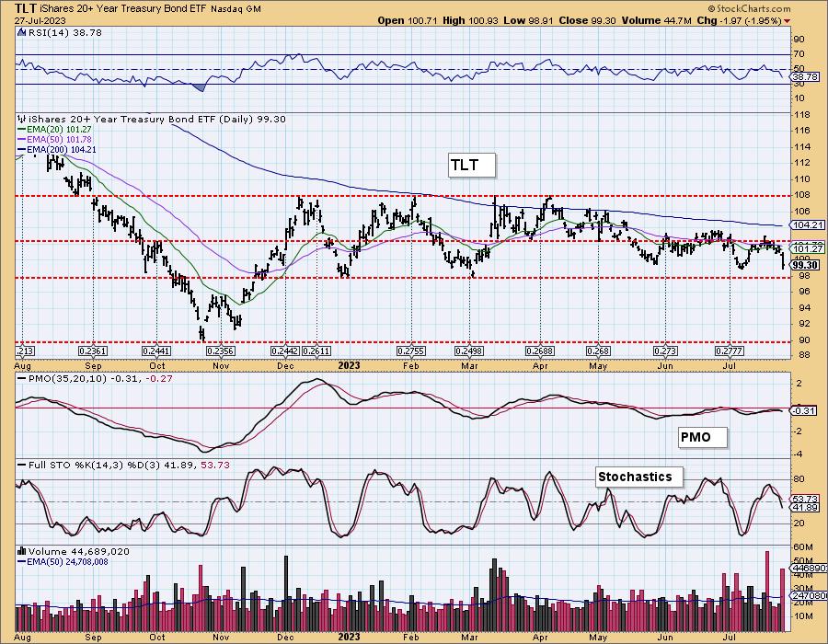Click the 104.21 price axis tag
The width and height of the screenshot is (828, 644).
tap(808, 225)
